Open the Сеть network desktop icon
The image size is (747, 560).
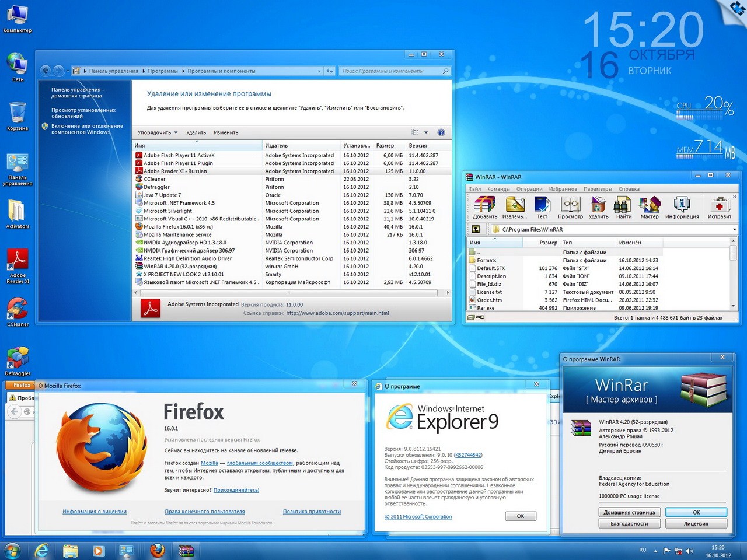coord(18,66)
